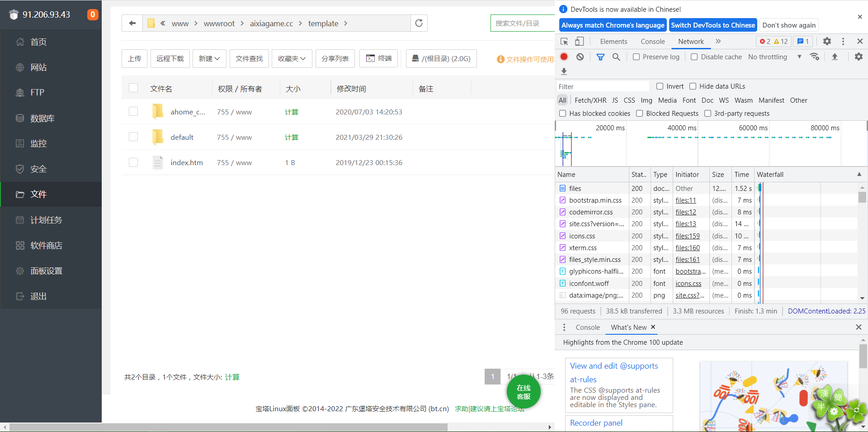Toggle the device toolbar icon
Image resolution: width=868 pixels, height=432 pixels.
click(x=579, y=41)
